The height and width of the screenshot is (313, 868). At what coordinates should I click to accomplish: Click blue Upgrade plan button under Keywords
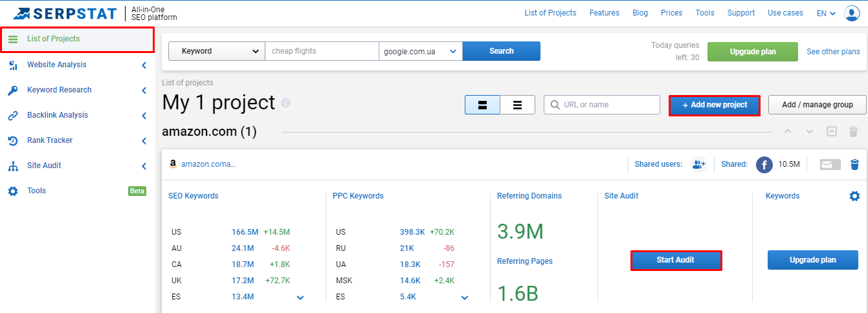pos(813,260)
